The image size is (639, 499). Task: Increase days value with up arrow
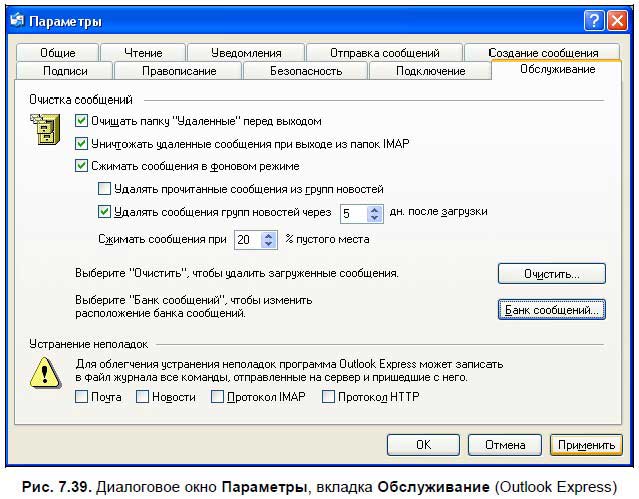[x=375, y=208]
